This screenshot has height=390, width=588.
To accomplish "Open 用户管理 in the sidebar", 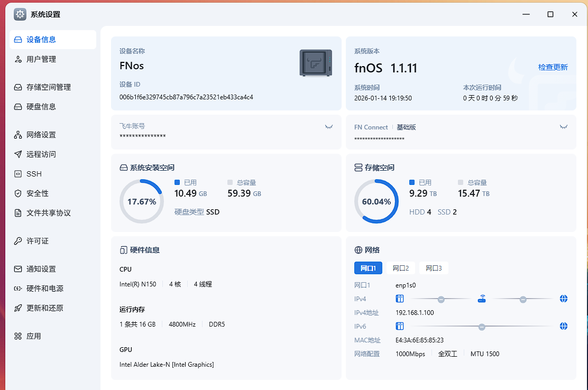I will [x=41, y=59].
